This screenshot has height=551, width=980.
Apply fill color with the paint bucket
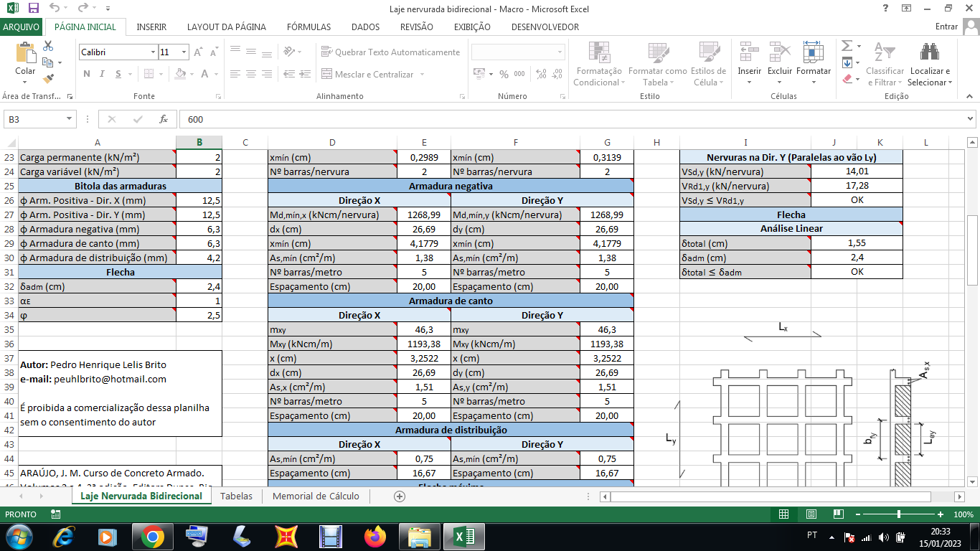click(180, 74)
